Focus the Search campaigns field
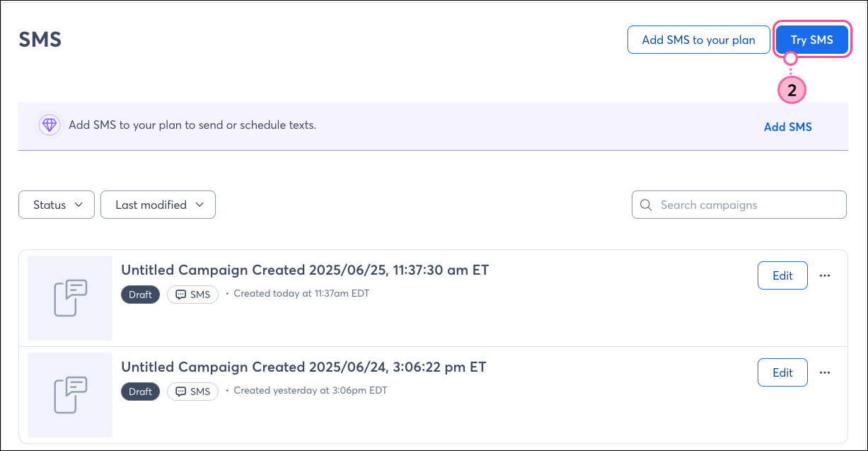The width and height of the screenshot is (868, 451). coord(739,205)
